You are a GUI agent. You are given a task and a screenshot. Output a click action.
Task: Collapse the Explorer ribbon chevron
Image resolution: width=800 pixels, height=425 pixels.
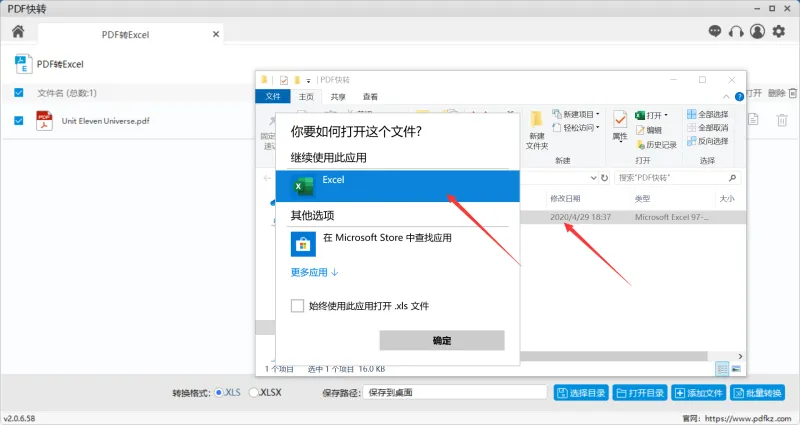726,96
